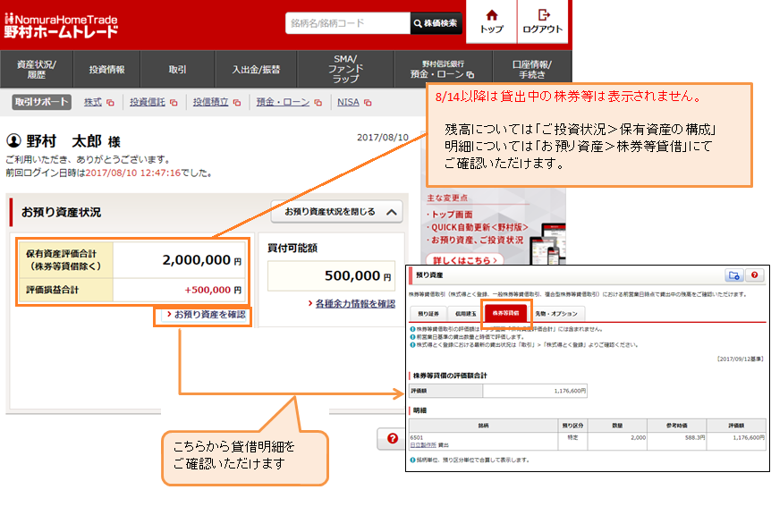
Task: Open the 取引 menu
Action: 177,70
